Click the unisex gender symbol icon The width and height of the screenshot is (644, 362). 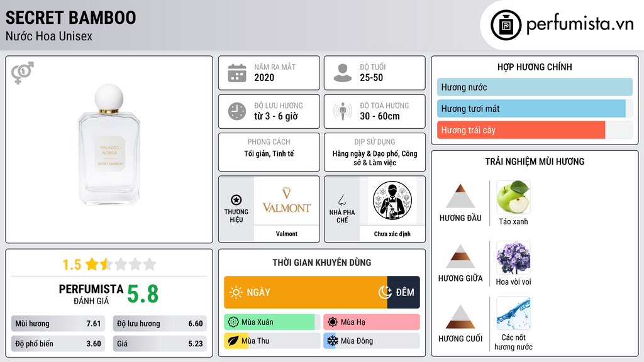(23, 73)
